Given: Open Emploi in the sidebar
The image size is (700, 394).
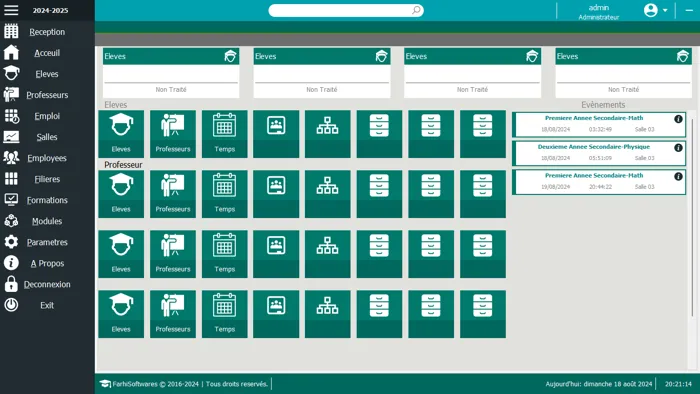Looking at the screenshot, I should tap(47, 116).
